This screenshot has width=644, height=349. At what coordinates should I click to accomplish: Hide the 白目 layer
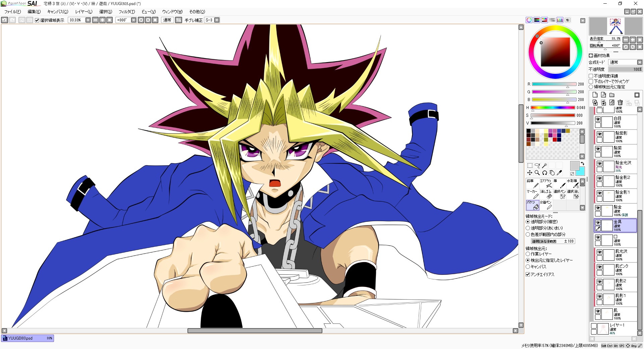click(598, 119)
